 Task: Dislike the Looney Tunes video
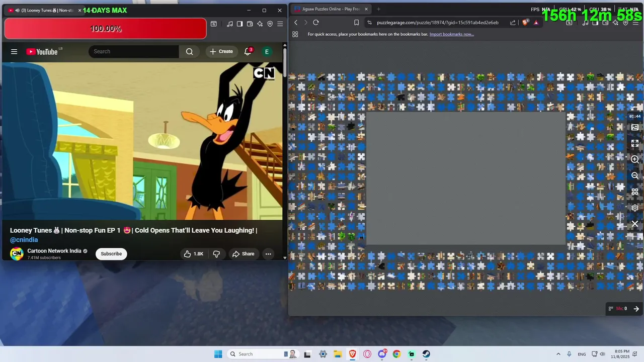216,254
